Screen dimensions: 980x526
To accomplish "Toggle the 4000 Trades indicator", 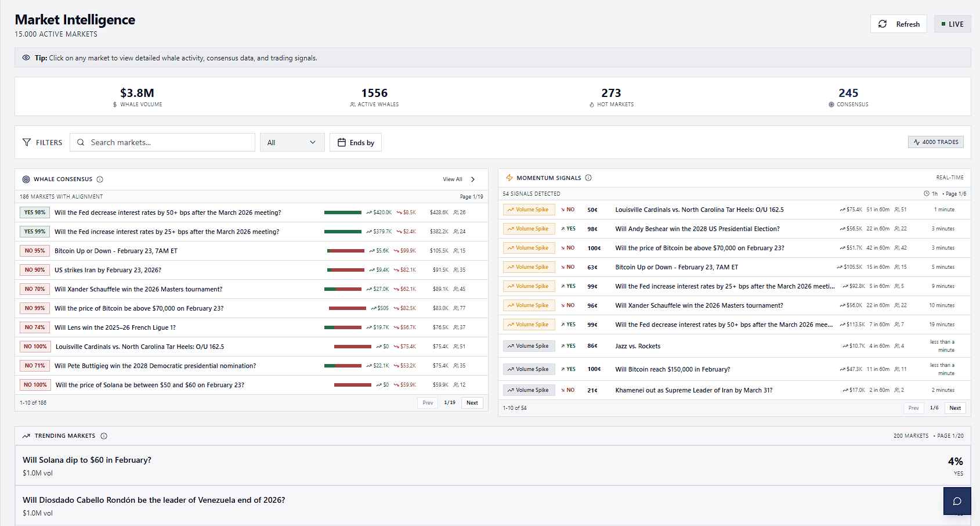I will pyautogui.click(x=935, y=142).
